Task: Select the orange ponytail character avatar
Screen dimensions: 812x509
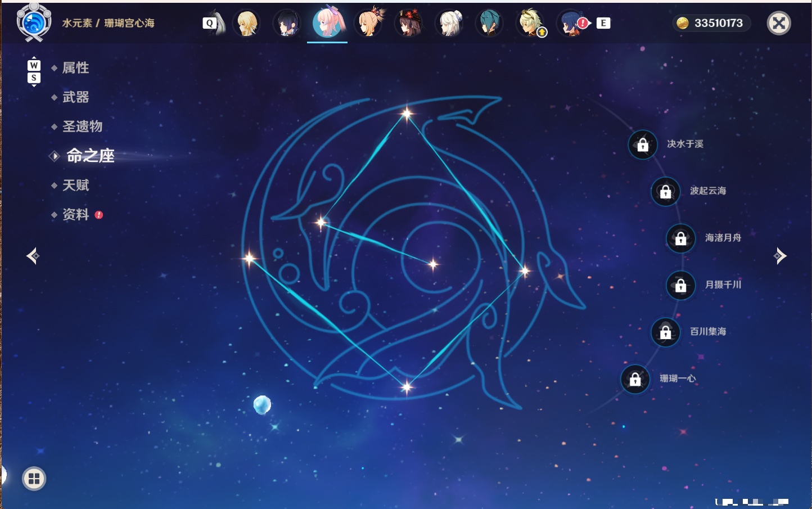Action: [368, 23]
